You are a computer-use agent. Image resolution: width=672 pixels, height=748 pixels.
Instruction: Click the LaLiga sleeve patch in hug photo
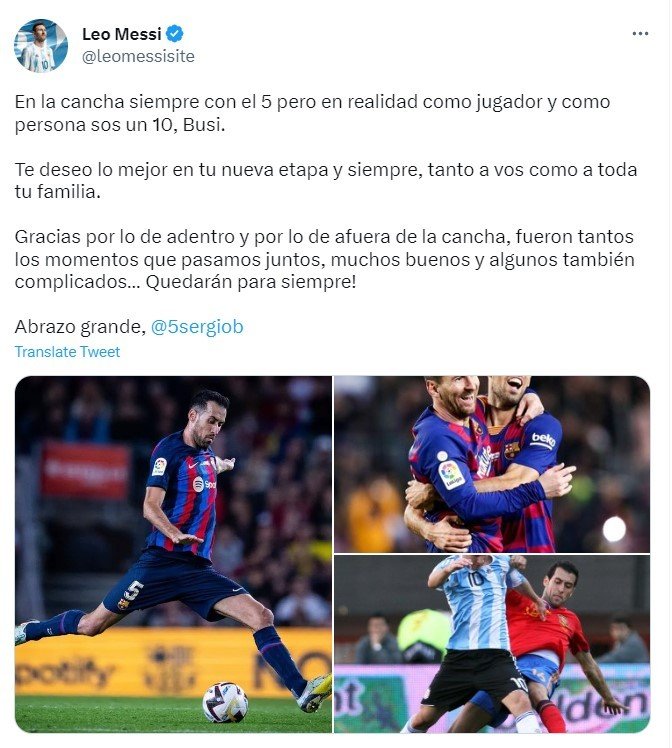coord(451,475)
